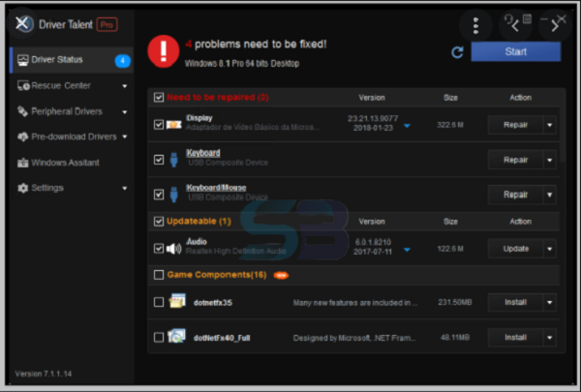581x392 pixels.
Task: Click the dotNetFx40_Full package icon
Action: [176, 336]
